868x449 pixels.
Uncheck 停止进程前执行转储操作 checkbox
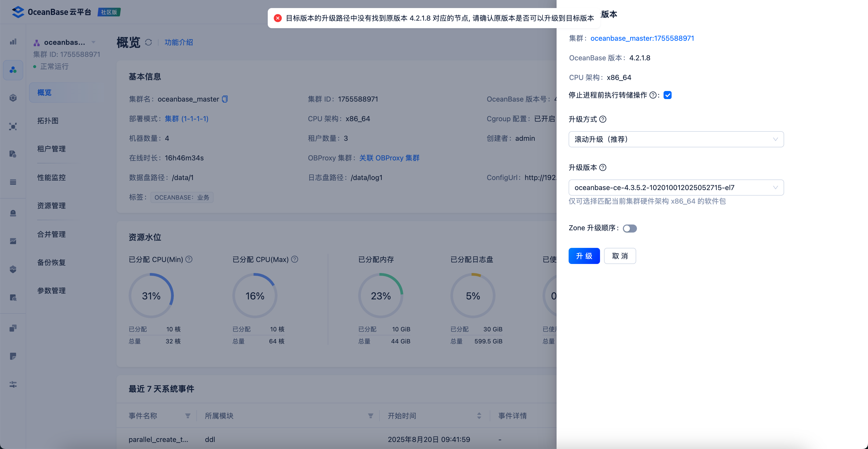(668, 95)
